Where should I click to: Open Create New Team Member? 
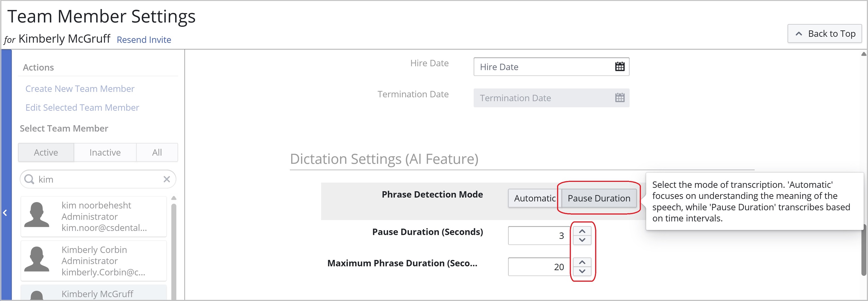tap(80, 89)
